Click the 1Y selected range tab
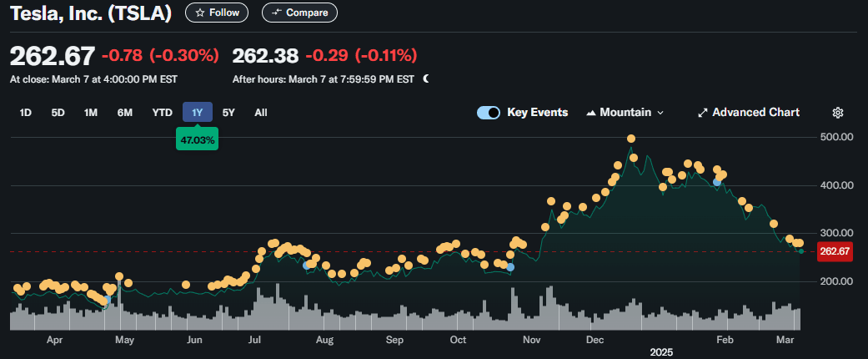 [198, 113]
